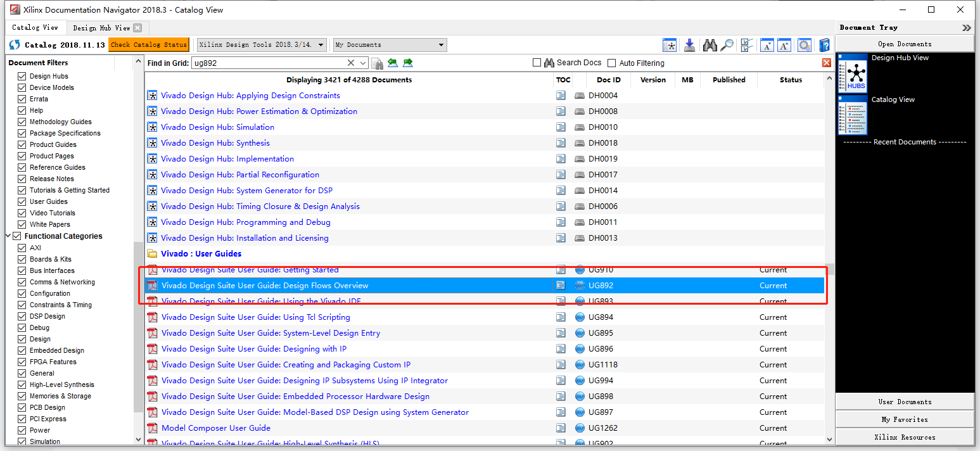Open the TOC icon for UG892
The image size is (980, 451).
click(561, 285)
